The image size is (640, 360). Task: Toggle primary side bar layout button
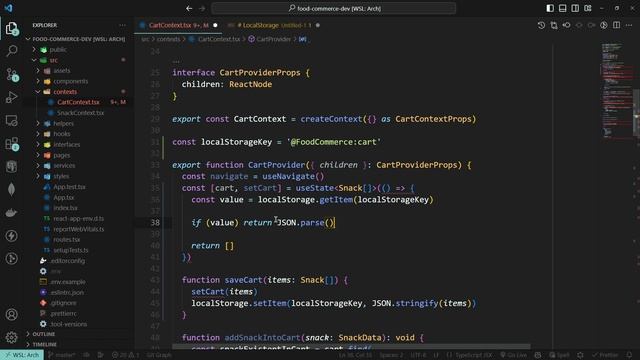pyautogui.click(x=550, y=8)
